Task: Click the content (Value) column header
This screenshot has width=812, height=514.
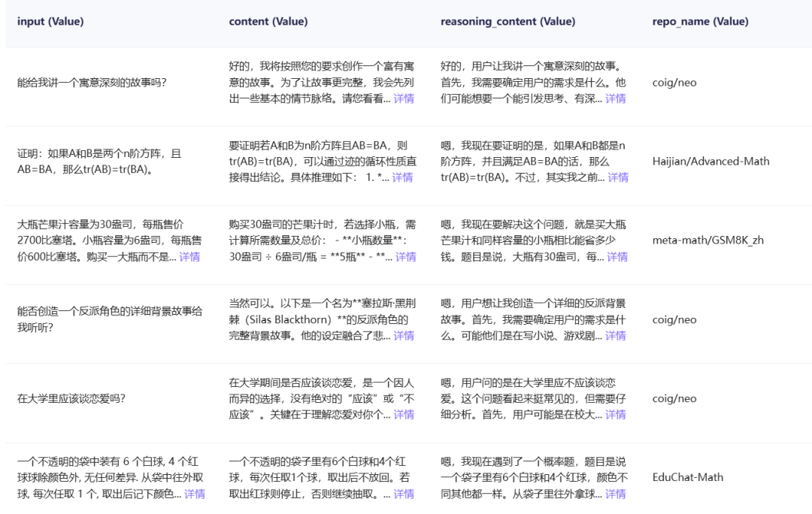Action: (268, 21)
